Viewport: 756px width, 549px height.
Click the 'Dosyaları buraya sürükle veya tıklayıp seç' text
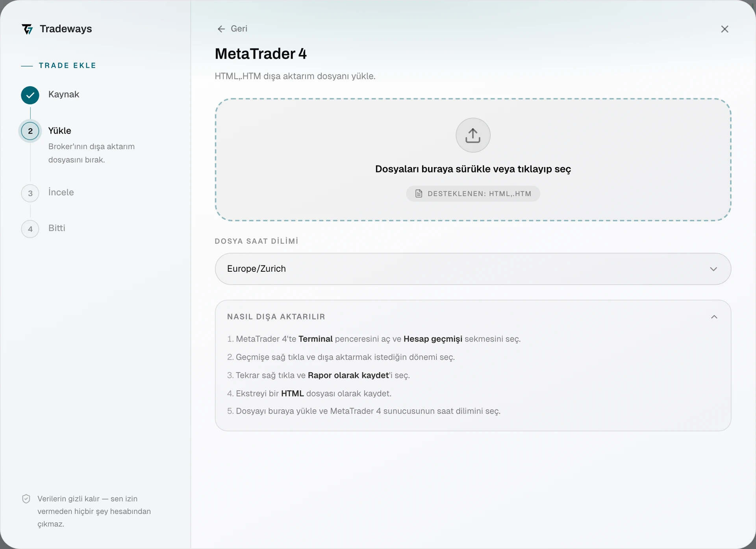473,169
